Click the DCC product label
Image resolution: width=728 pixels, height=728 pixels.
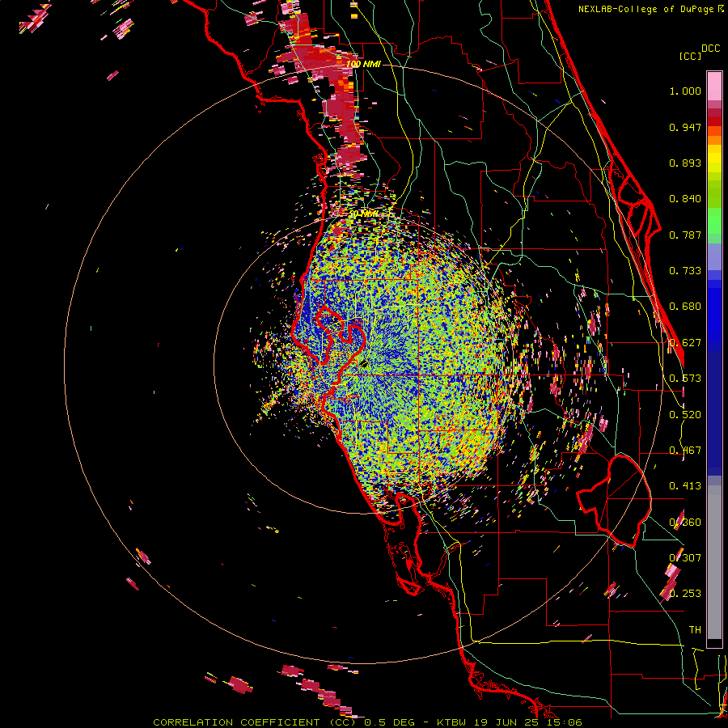(710, 49)
